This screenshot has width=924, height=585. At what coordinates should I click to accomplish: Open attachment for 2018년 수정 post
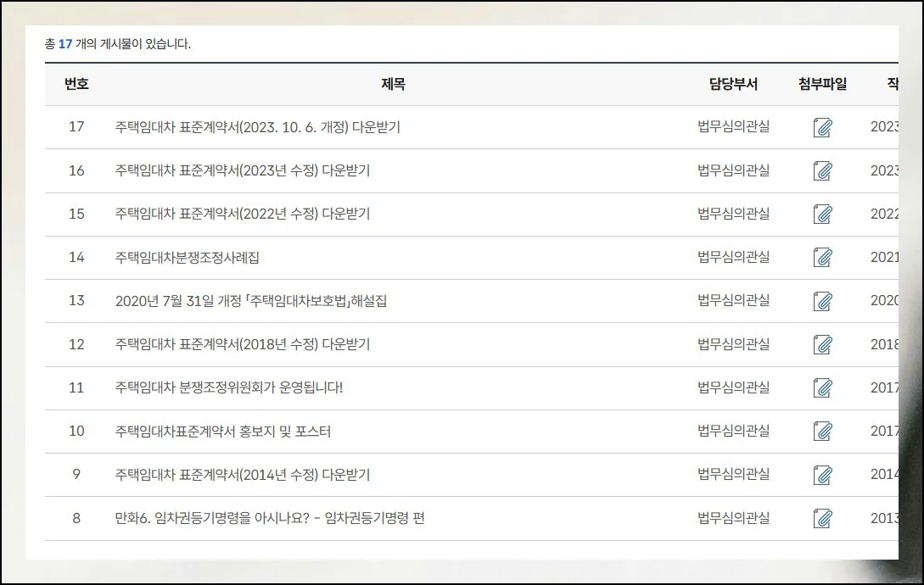coord(822,344)
